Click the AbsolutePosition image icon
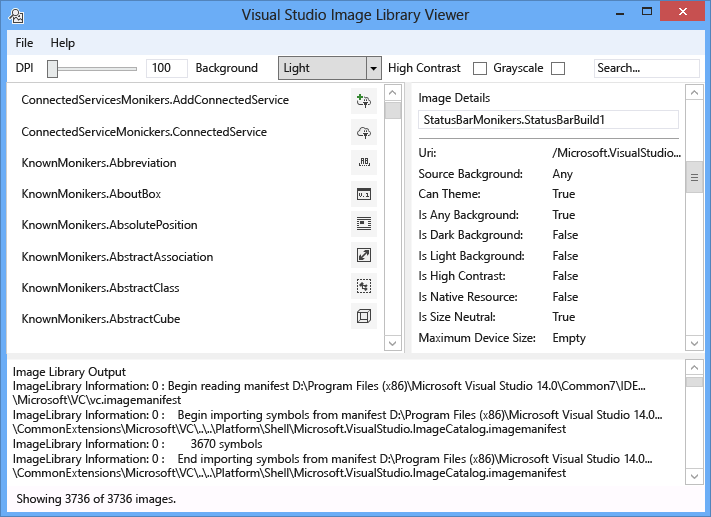 (364, 225)
